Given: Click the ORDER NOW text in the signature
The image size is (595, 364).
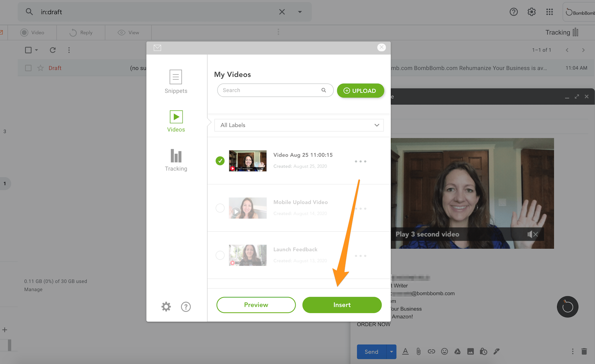Looking at the screenshot, I should [x=374, y=324].
